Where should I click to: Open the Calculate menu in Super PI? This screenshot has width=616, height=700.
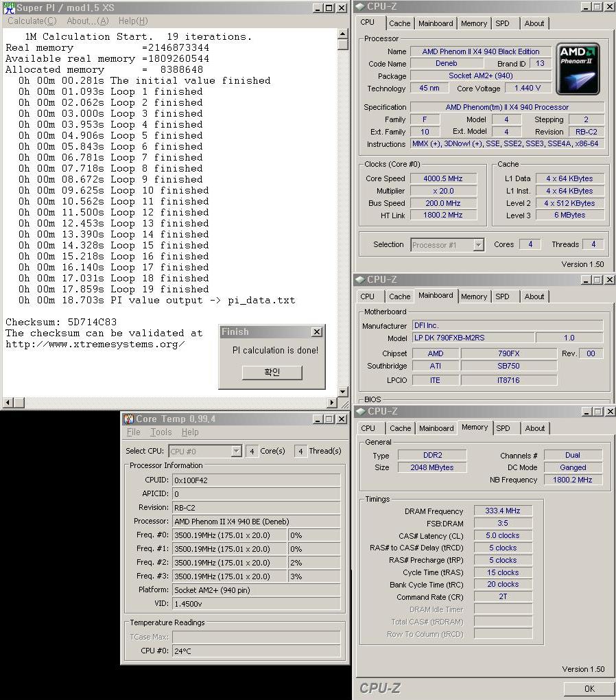pyautogui.click(x=32, y=21)
